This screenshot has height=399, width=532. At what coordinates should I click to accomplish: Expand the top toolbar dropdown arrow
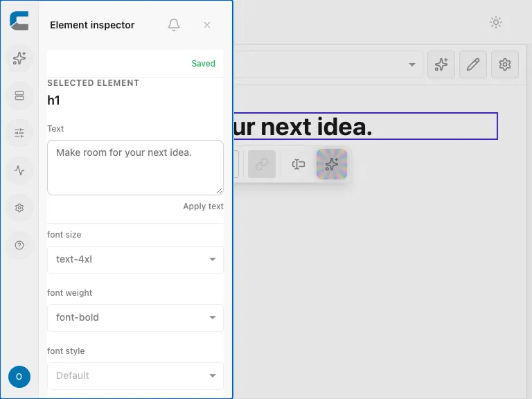pos(412,64)
